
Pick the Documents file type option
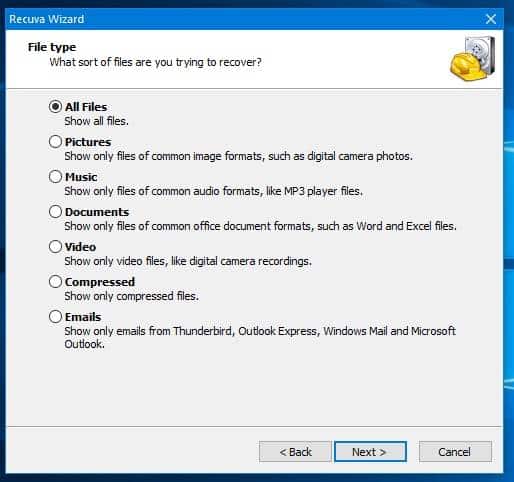(x=55, y=212)
